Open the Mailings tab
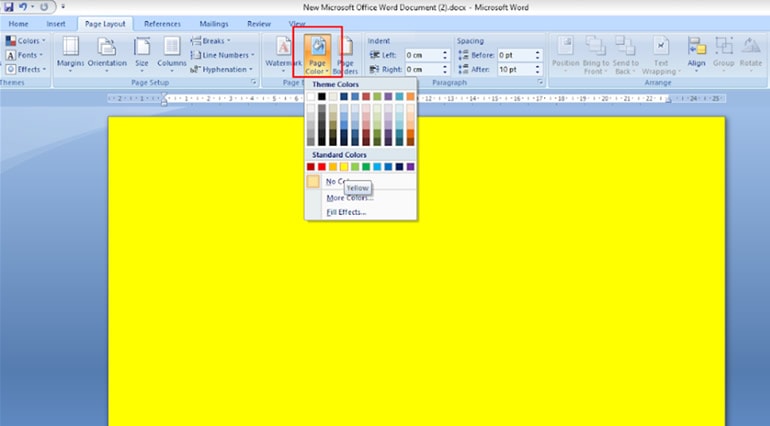This screenshot has height=426, width=770. click(214, 24)
